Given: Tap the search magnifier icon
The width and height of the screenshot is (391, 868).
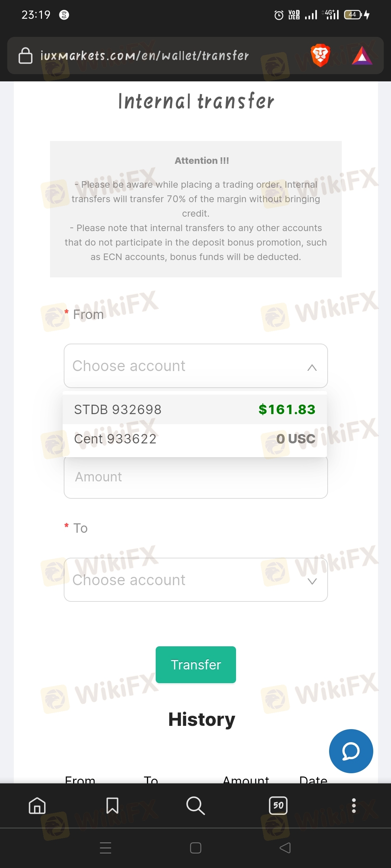Looking at the screenshot, I should [195, 805].
